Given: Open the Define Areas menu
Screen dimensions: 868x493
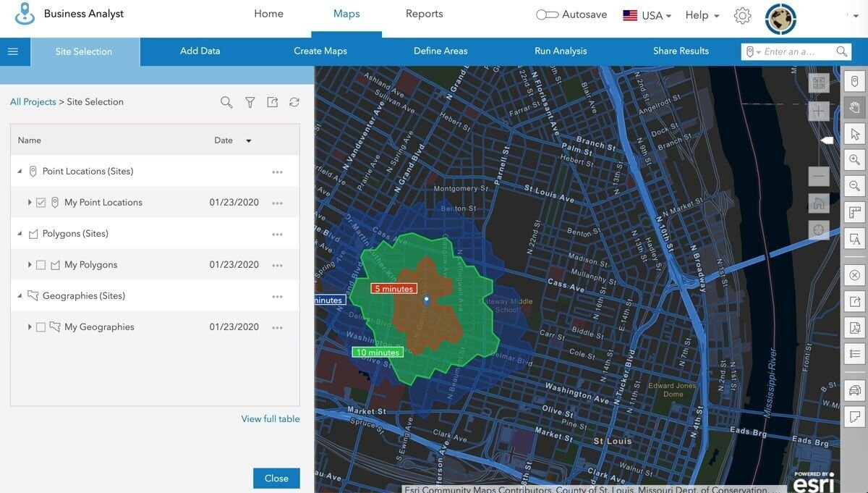Looking at the screenshot, I should [x=441, y=51].
